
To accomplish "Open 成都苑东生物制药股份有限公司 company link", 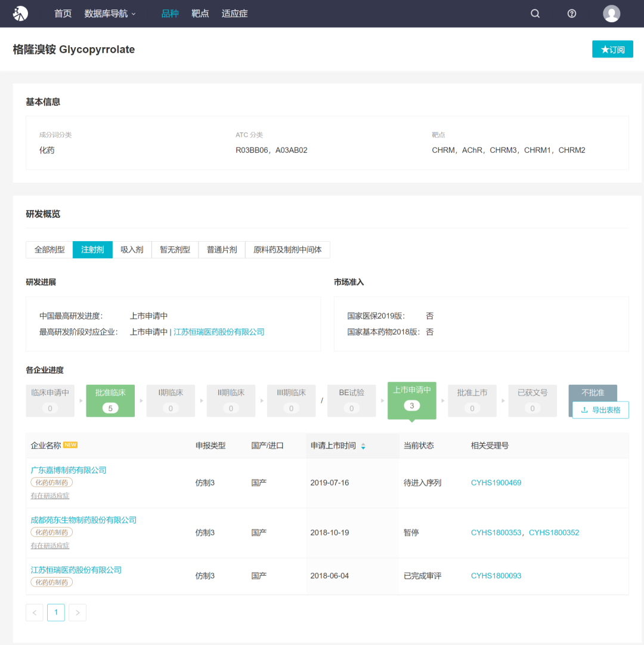I will (83, 520).
